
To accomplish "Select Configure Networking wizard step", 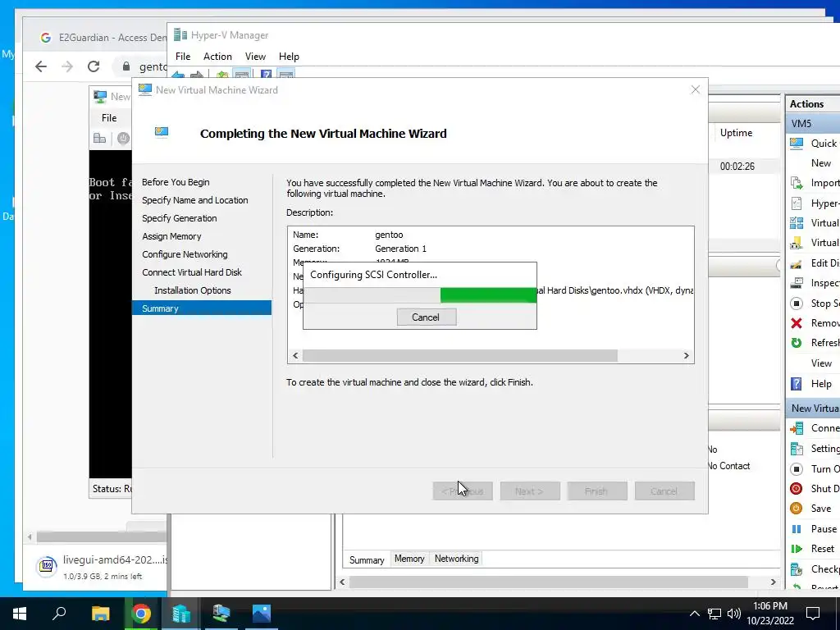I will [185, 254].
